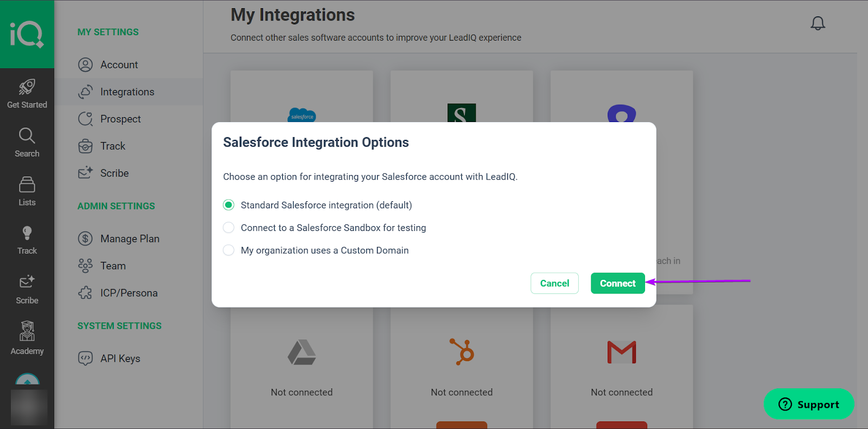Click Account person icon
Viewport: 868px width, 429px height.
pos(85,65)
